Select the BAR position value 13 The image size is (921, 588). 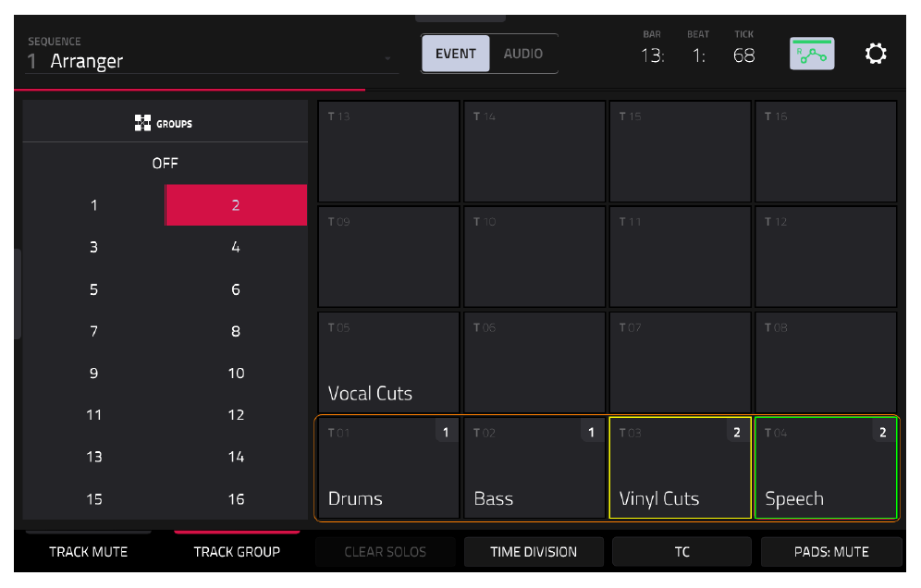pos(652,55)
